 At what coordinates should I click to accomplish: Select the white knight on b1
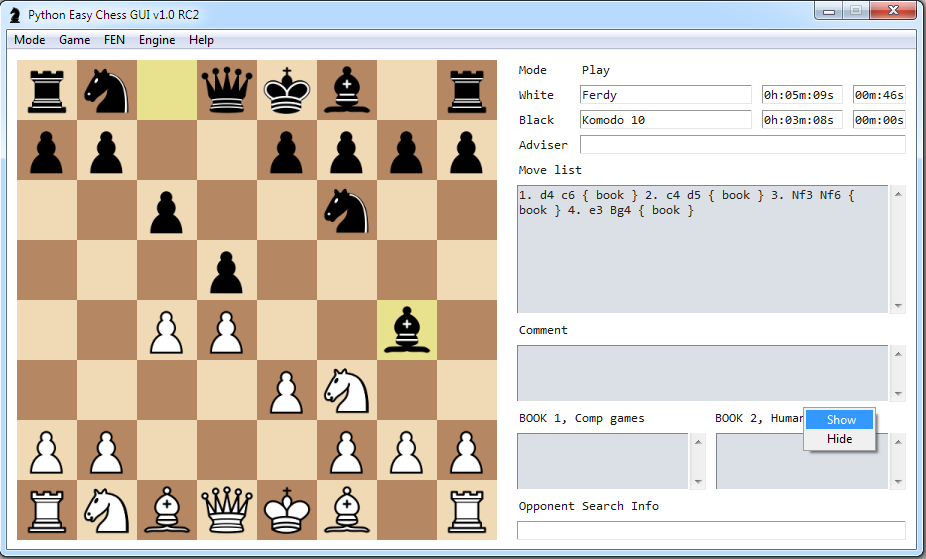106,509
